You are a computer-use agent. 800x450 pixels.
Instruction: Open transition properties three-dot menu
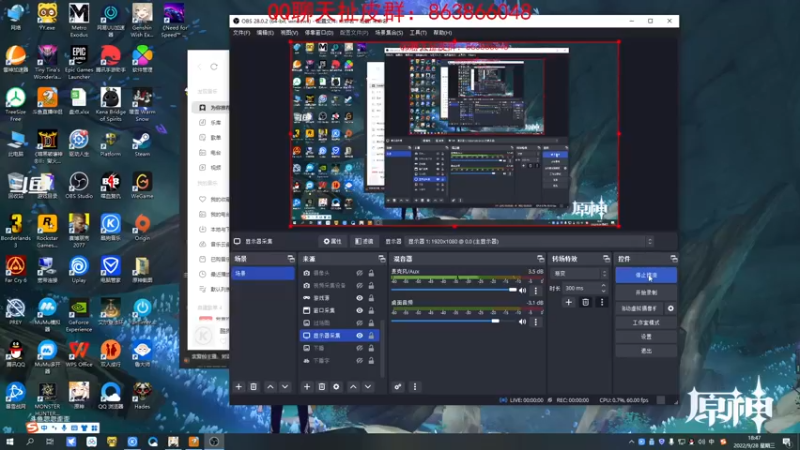pos(602,302)
